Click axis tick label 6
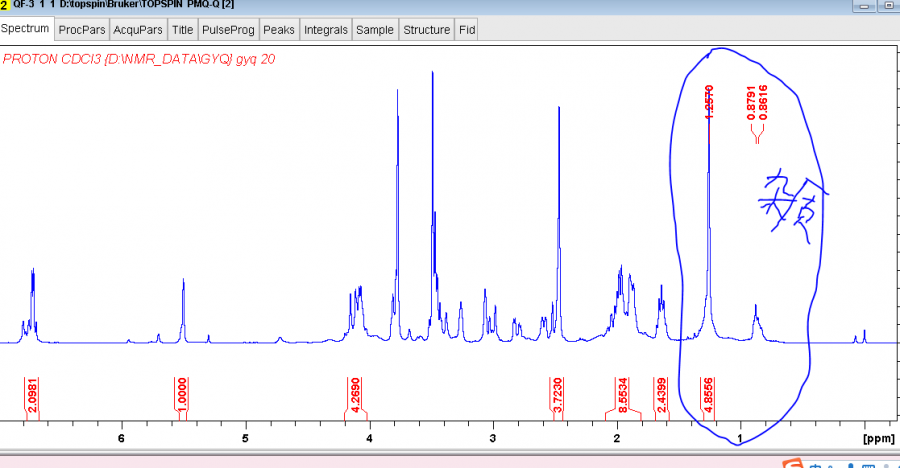The width and height of the screenshot is (900, 468). [x=121, y=439]
